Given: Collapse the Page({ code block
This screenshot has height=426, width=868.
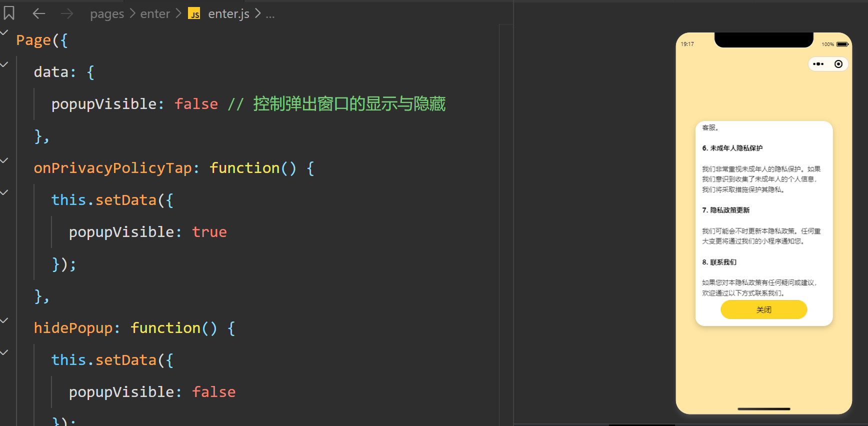Looking at the screenshot, I should (4, 32).
